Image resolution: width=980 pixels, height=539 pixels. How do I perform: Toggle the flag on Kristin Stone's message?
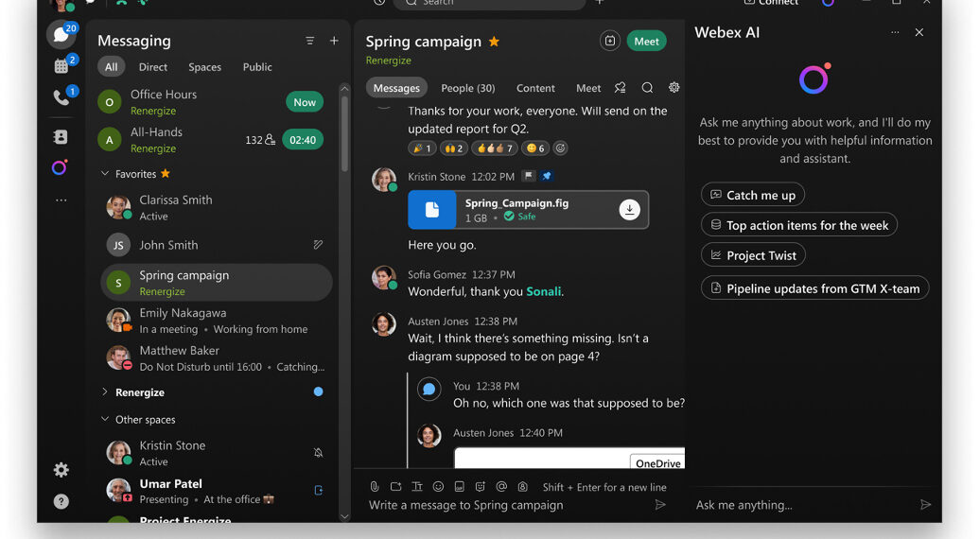tap(529, 176)
